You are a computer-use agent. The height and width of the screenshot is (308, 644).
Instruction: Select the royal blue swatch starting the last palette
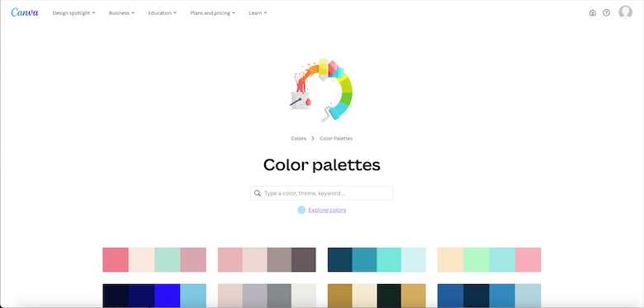[450, 296]
